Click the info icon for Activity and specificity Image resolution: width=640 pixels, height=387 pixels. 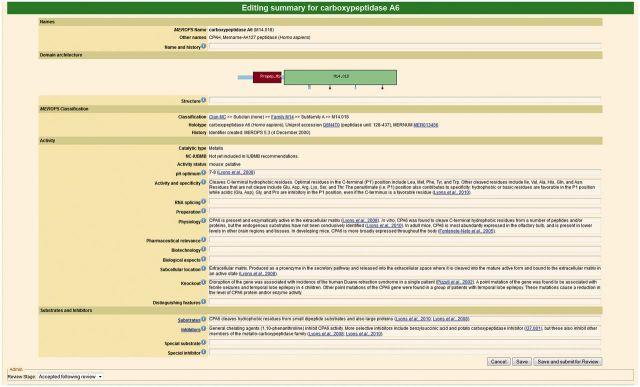point(203,182)
